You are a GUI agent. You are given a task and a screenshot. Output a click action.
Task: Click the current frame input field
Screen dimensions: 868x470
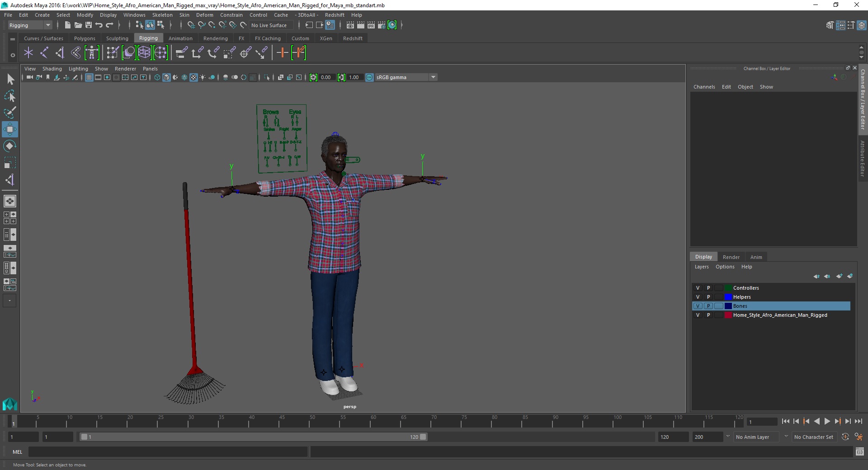click(762, 422)
